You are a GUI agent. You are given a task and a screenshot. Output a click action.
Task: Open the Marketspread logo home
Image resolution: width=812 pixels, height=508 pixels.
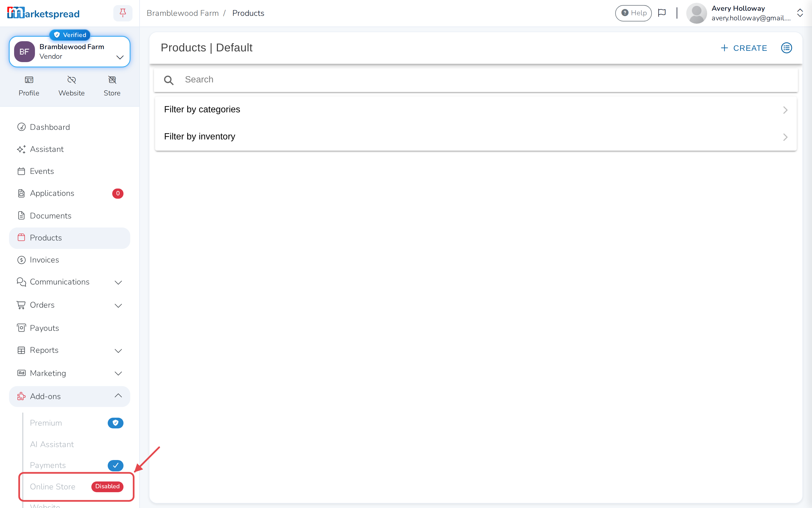(43, 13)
